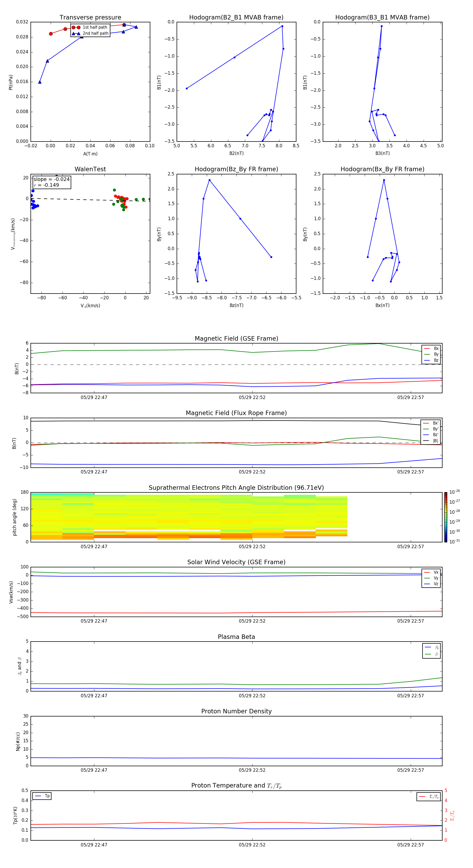Click the "Pt(nPa)" y-axis label
The height and width of the screenshot is (868, 473).
click(x=11, y=82)
